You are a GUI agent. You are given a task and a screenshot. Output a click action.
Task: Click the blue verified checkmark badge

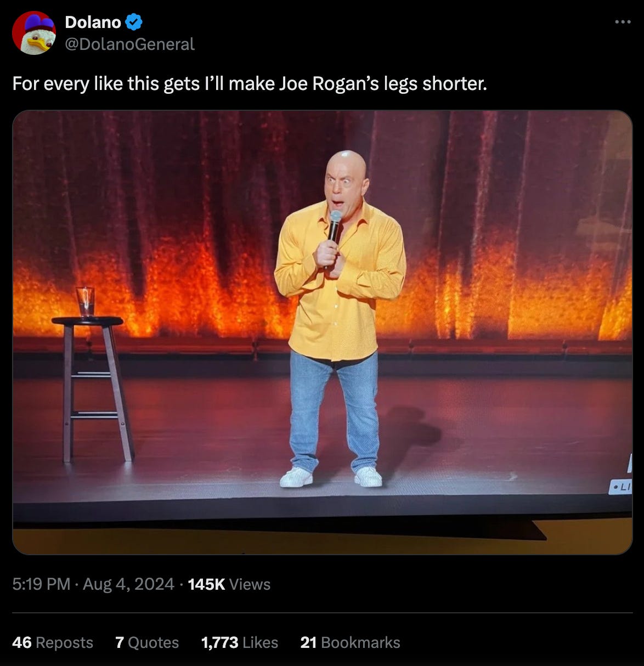(134, 22)
